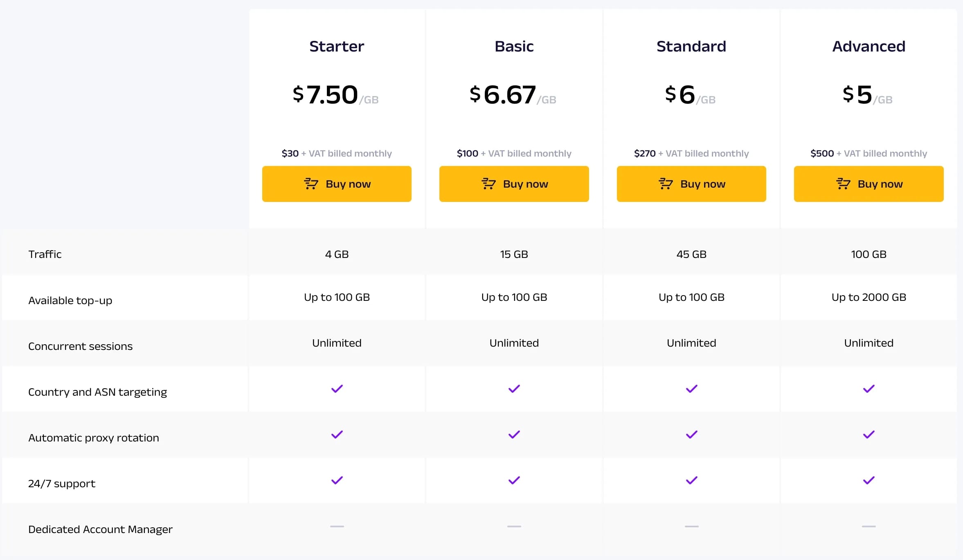Click the cart icon in Basic Buy now
The height and width of the screenshot is (560, 963).
click(488, 184)
